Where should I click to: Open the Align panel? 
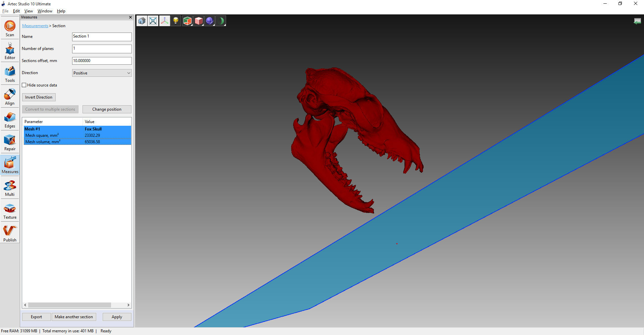coord(10,97)
